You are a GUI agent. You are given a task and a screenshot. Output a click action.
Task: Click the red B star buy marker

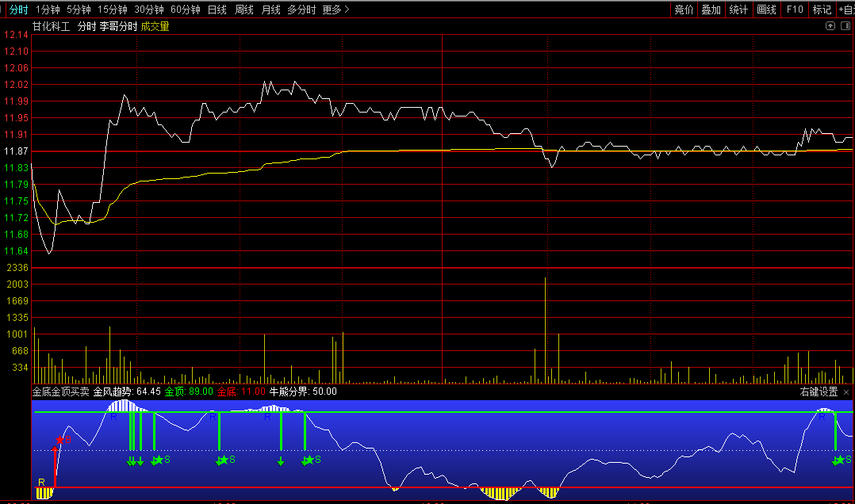point(59,440)
